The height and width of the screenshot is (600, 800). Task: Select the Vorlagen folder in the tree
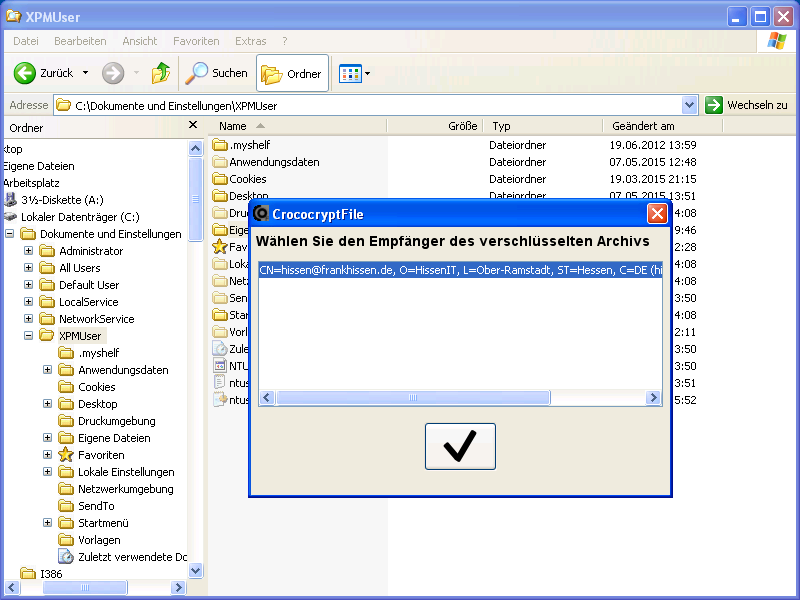coord(89,540)
